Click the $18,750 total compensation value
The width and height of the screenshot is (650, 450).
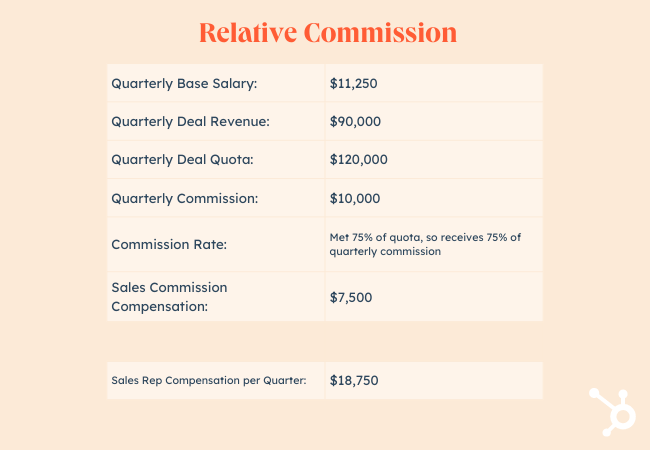pyautogui.click(x=354, y=380)
